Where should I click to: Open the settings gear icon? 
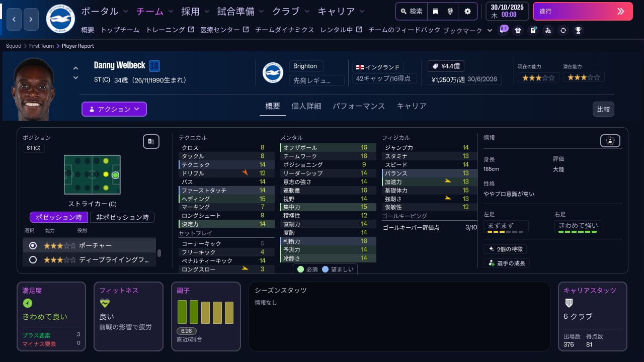pyautogui.click(x=468, y=11)
